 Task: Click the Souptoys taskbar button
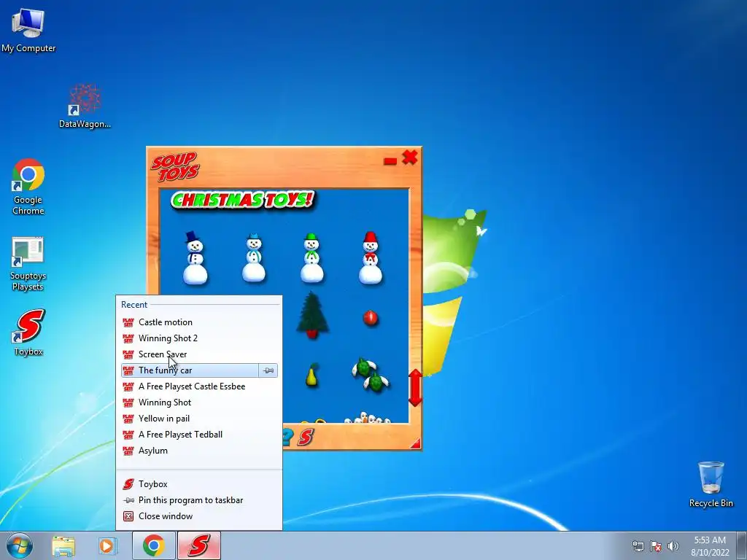(199, 545)
